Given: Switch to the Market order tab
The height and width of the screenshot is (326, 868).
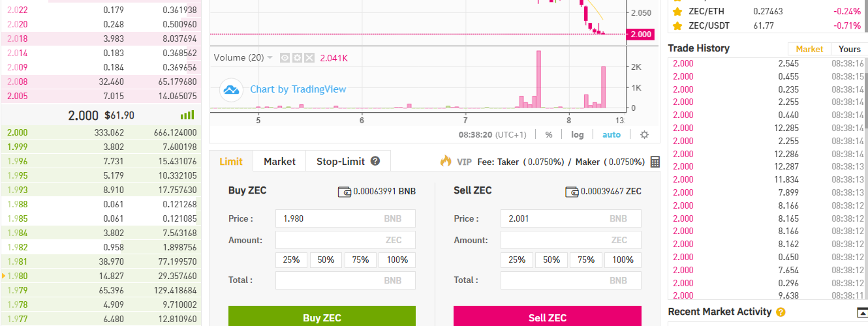Looking at the screenshot, I should coord(279,161).
